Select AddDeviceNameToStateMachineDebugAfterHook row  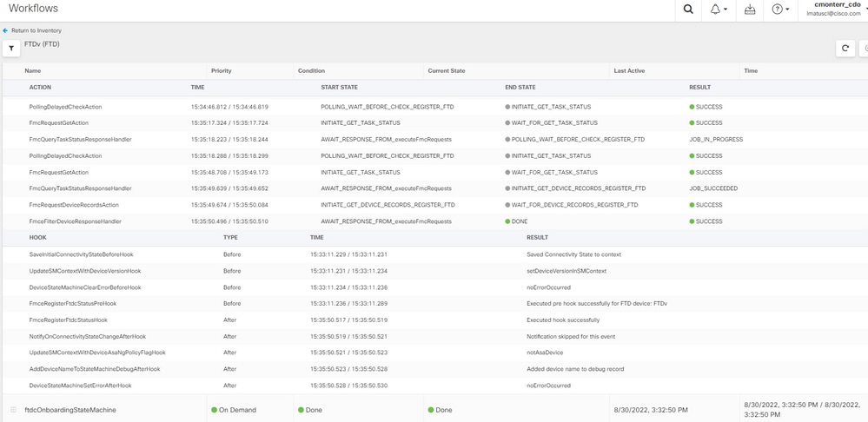point(434,369)
